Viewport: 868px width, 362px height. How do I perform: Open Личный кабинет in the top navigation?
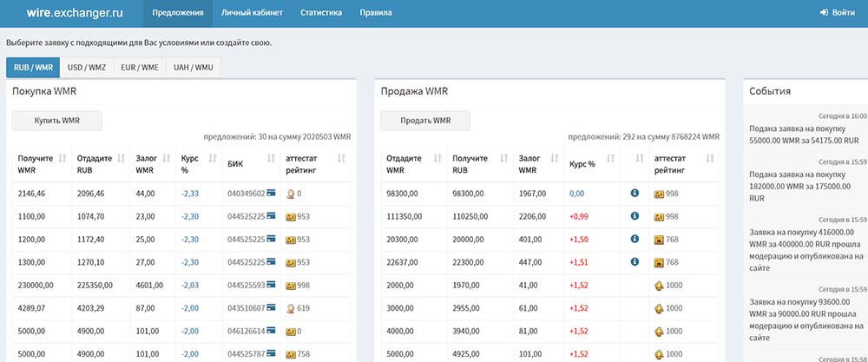252,13
